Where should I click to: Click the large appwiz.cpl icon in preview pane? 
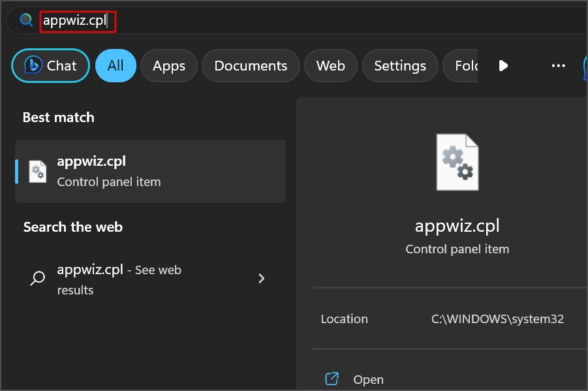coord(457,163)
